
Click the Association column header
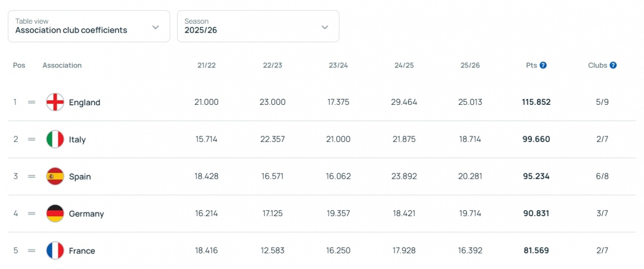pos(62,65)
